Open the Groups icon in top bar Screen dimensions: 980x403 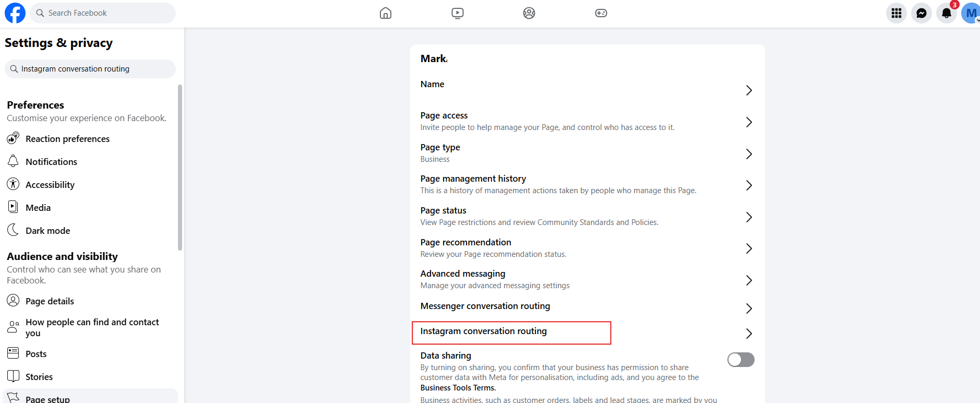click(529, 13)
